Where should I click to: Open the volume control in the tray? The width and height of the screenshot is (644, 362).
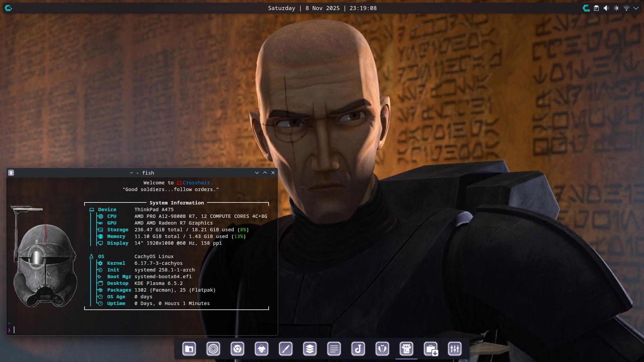[606, 8]
